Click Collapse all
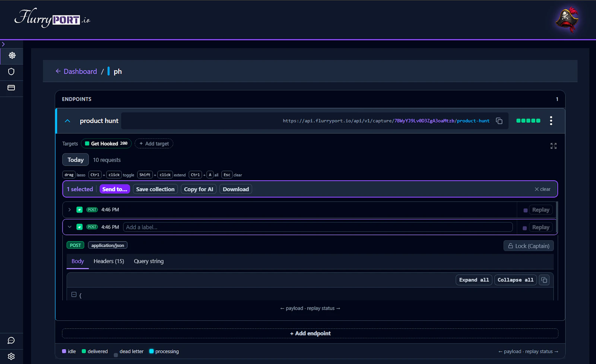This screenshot has width=596, height=364. (x=516, y=280)
